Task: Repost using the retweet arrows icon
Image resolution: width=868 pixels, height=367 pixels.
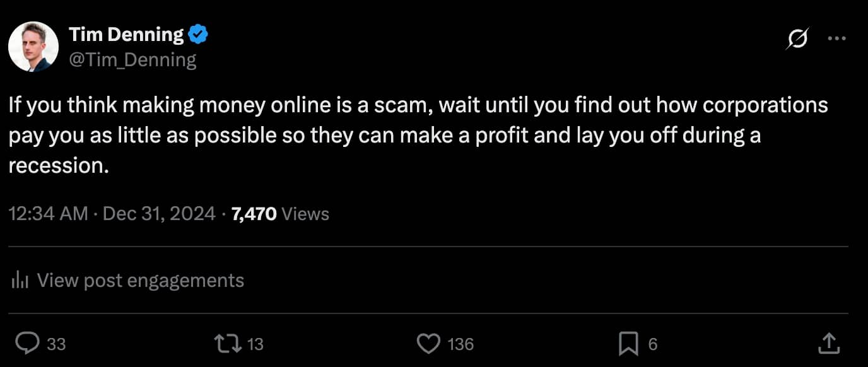Action: [x=227, y=343]
